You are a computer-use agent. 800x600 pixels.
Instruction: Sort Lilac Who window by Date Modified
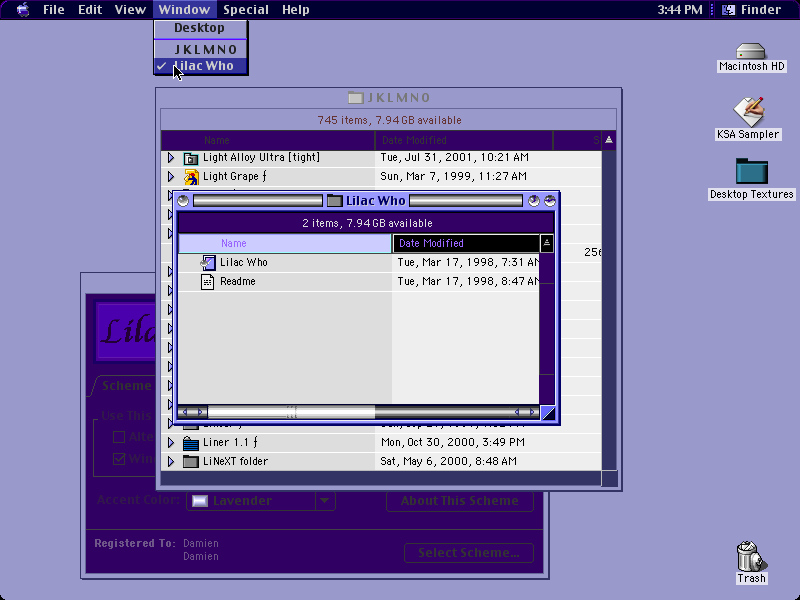click(x=466, y=243)
